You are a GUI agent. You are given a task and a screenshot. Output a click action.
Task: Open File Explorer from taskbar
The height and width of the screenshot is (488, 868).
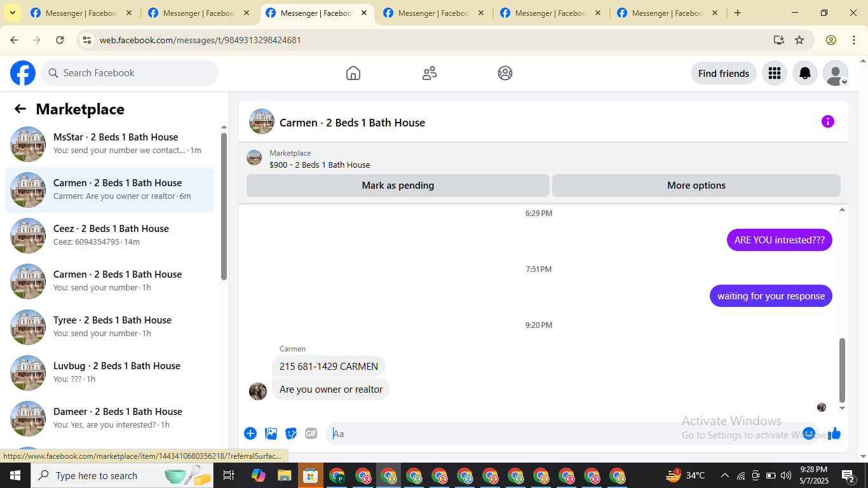pos(285,475)
